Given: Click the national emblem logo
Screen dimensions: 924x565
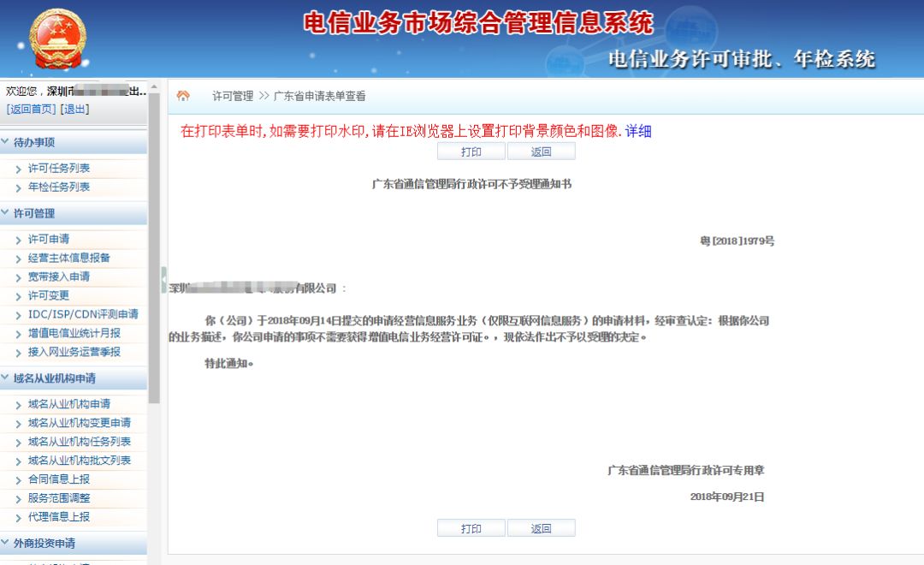Looking at the screenshot, I should 58,39.
